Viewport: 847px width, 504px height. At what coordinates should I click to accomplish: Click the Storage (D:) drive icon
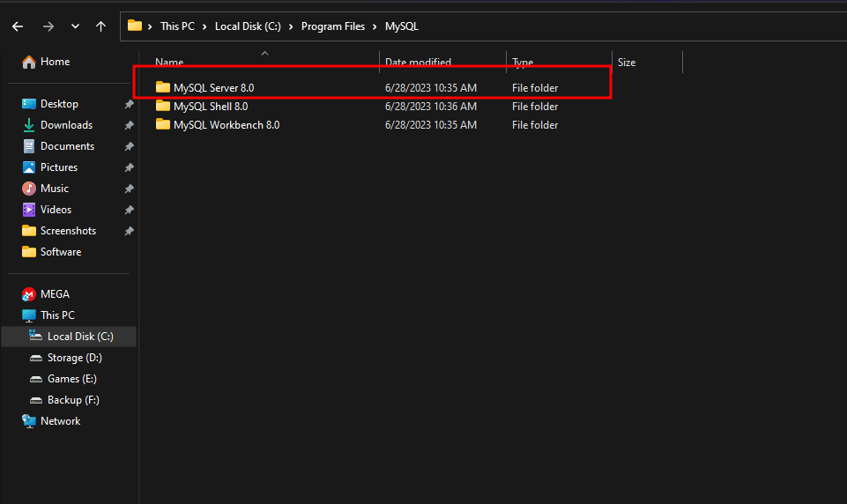35,358
